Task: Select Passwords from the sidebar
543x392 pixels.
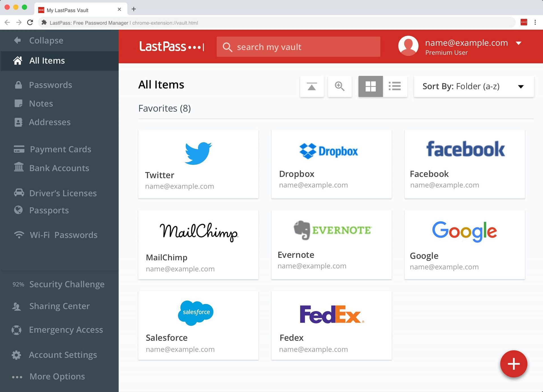Action: point(51,85)
